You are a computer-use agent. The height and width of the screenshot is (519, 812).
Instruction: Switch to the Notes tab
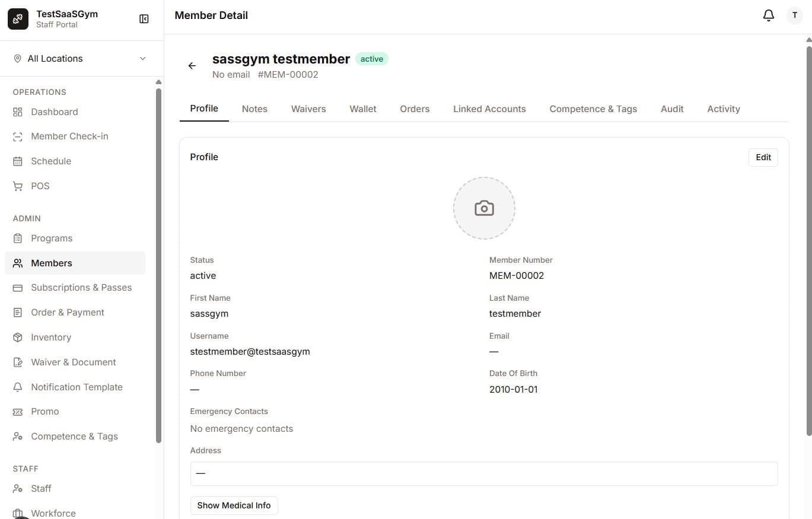click(254, 109)
